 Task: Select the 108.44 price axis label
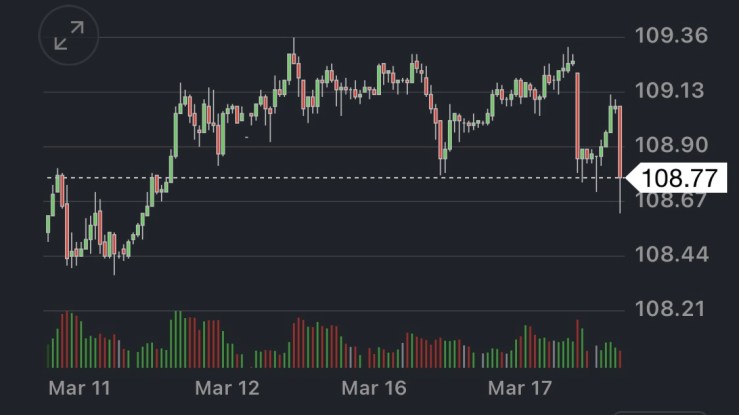[x=671, y=254]
